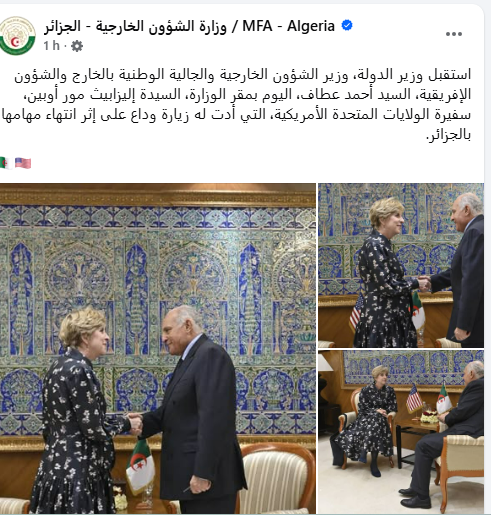Click the US desk flag in top-right photo
Screen dimensions: 491x515
(x=356, y=313)
